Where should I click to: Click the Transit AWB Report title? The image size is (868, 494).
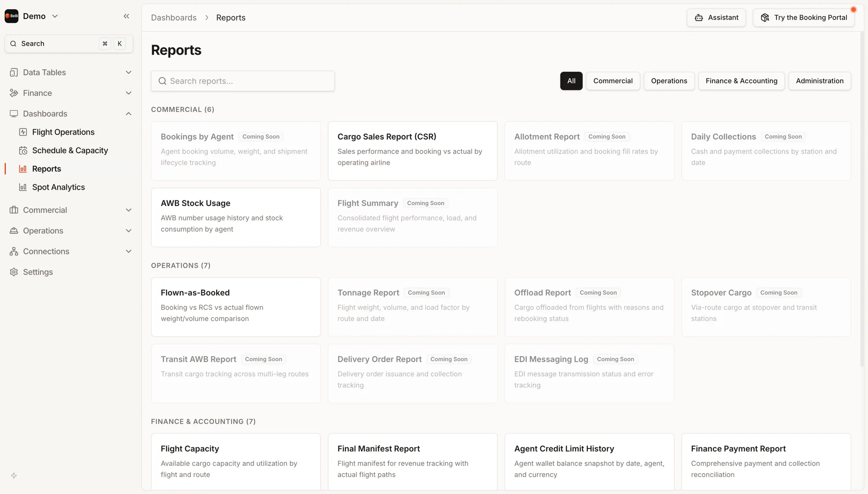[x=198, y=360]
